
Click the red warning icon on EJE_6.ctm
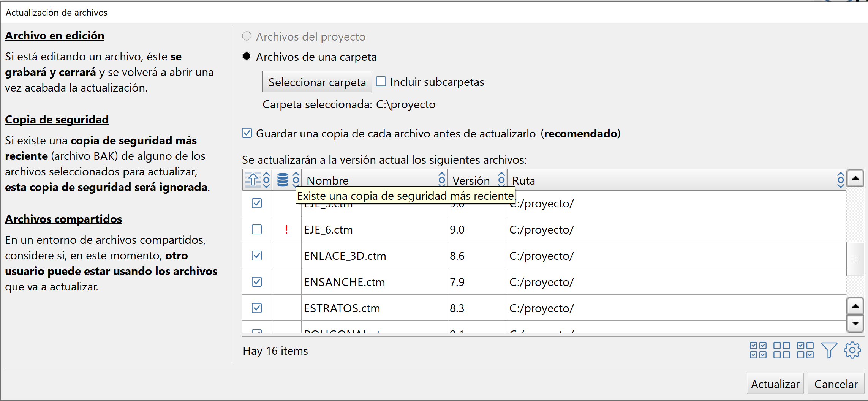coord(286,229)
